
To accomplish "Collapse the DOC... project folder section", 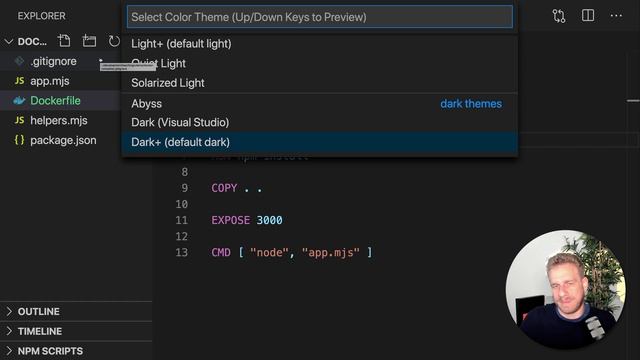I will [x=9, y=42].
